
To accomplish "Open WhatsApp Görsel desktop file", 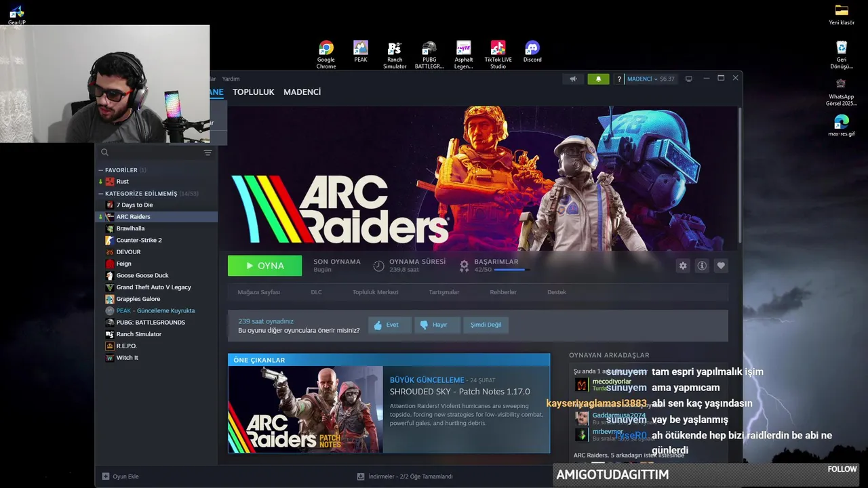I will [x=841, y=92].
